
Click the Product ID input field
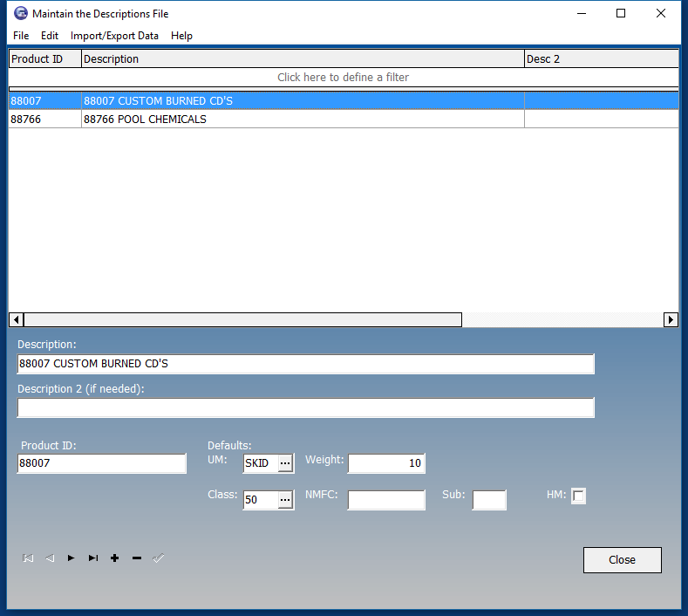click(102, 463)
